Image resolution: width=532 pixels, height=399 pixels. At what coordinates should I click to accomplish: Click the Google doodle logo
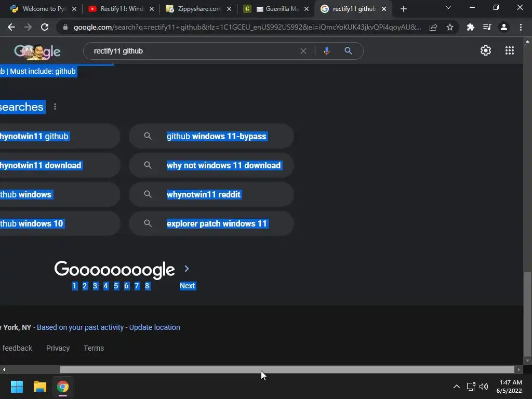pos(37,52)
